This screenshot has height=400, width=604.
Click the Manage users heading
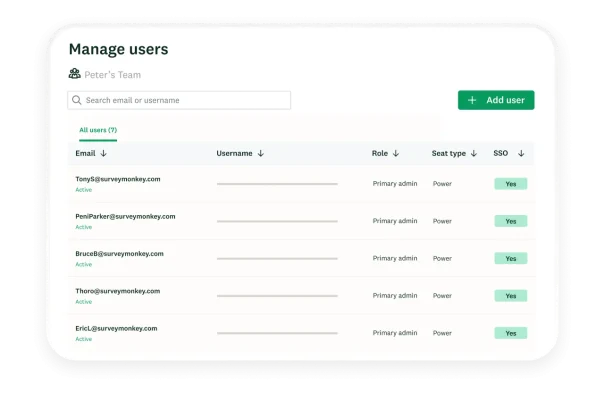coord(119,49)
